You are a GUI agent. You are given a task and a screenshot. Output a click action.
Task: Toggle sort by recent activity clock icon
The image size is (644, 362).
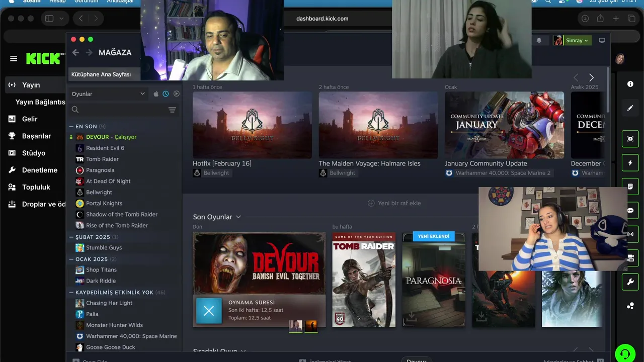[166, 94]
